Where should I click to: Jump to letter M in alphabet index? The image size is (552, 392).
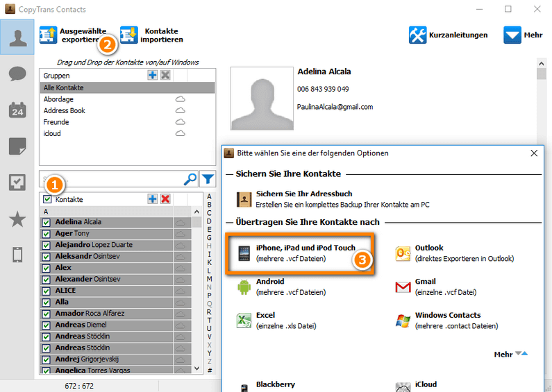[x=210, y=279]
